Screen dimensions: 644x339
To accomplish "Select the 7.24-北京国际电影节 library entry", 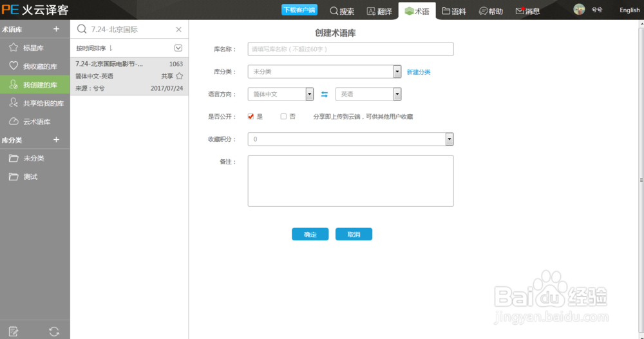I will tap(129, 76).
